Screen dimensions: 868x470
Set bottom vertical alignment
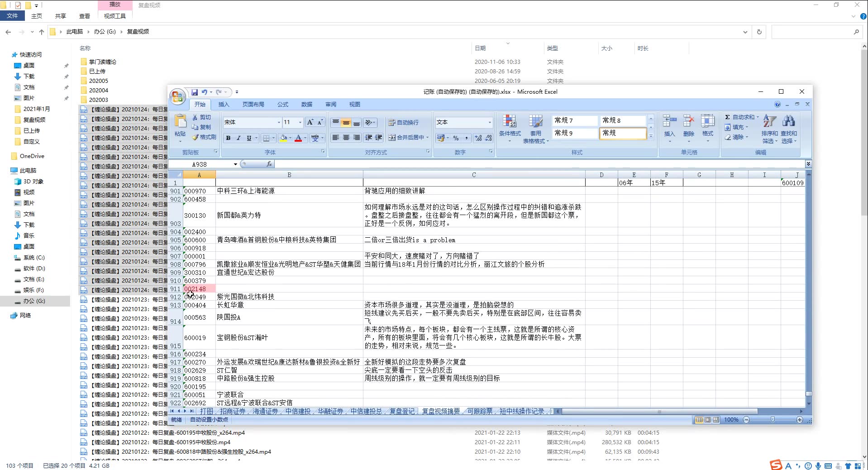pyautogui.click(x=356, y=122)
